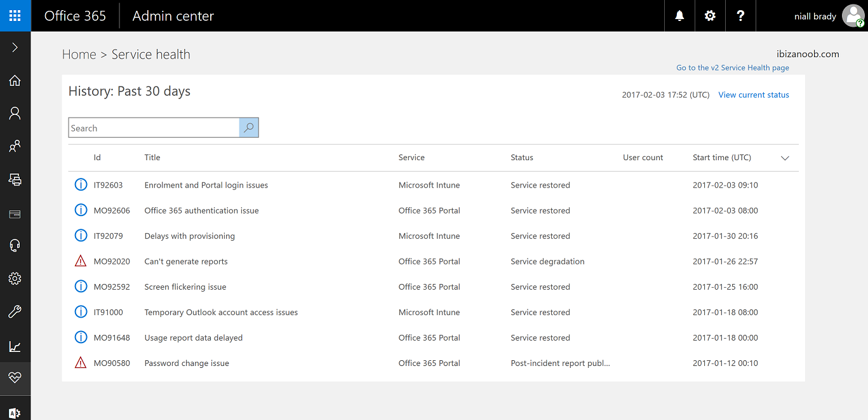
Task: Select incident ID IT92603
Action: tap(109, 185)
